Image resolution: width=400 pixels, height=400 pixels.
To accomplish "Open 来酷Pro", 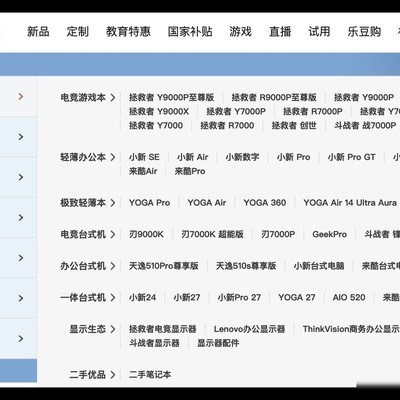I will point(190,171).
